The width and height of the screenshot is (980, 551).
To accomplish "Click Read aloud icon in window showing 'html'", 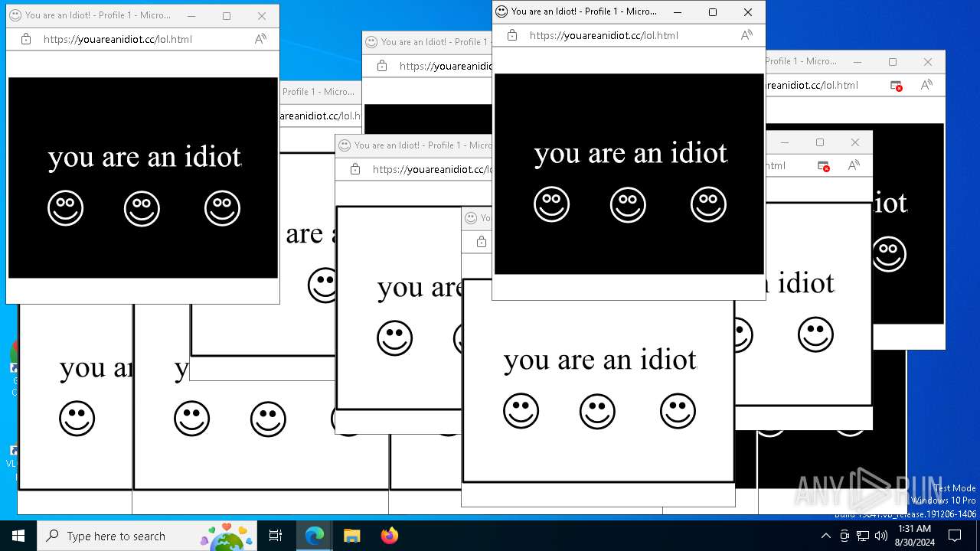I will [854, 165].
